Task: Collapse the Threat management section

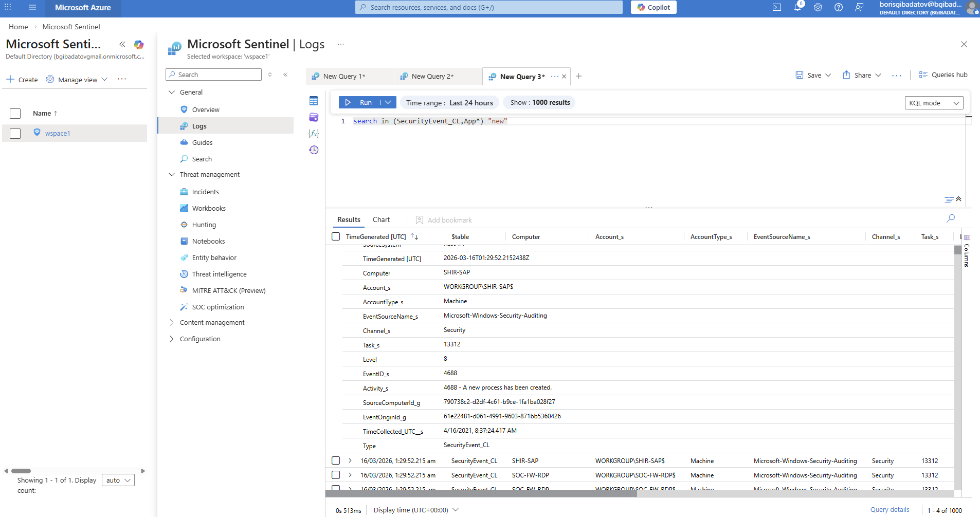Action: click(172, 175)
